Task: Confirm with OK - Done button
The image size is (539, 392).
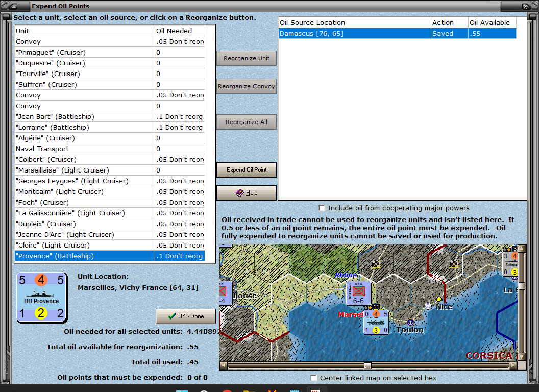Action: (x=186, y=316)
